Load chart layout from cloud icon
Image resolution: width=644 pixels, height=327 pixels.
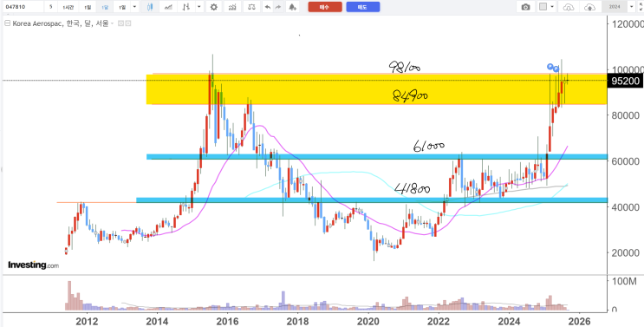pyautogui.click(x=568, y=7)
